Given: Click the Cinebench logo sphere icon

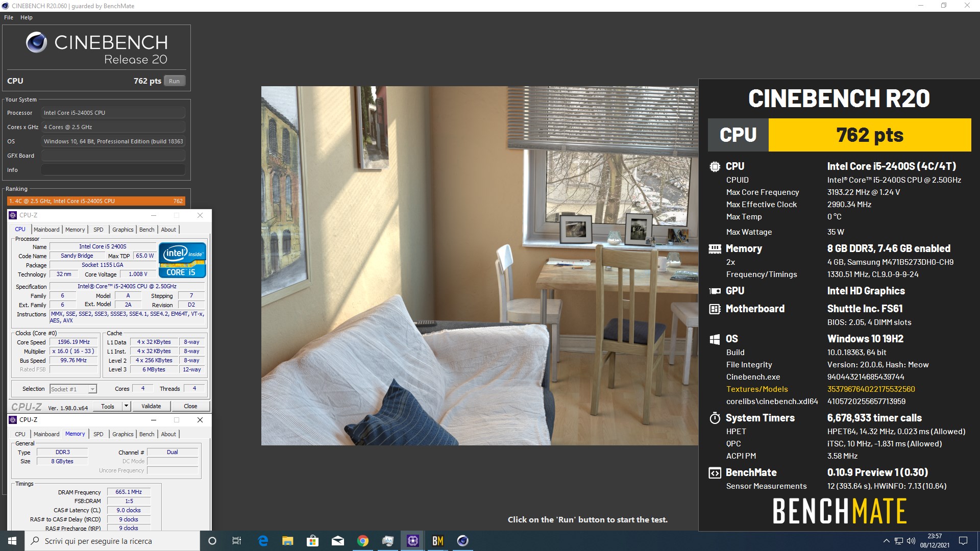Looking at the screenshot, I should click(x=37, y=42).
